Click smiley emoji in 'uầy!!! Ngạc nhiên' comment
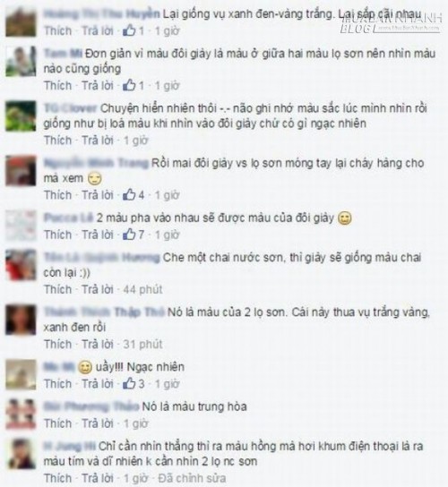The width and height of the screenshot is (448, 487). [x=84, y=367]
